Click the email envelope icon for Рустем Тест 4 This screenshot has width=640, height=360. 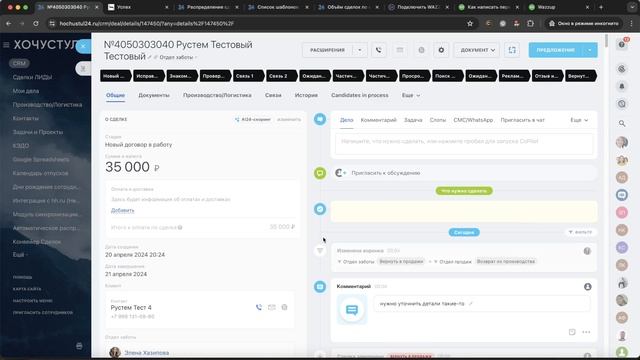[x=272, y=307]
